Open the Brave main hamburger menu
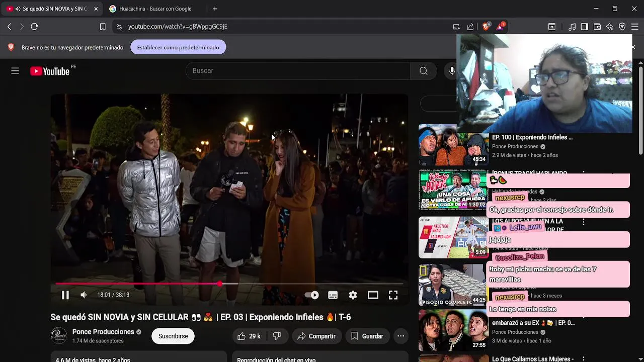The image size is (644, 362). 635,27
